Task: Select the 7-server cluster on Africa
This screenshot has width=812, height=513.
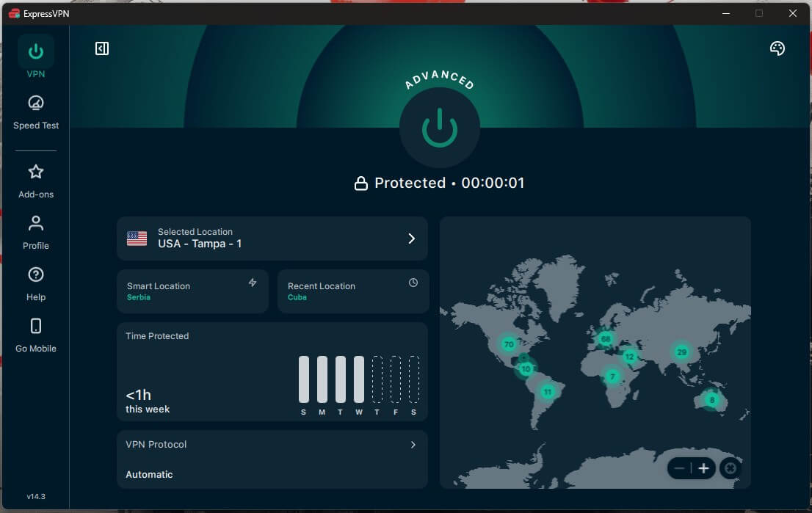Action: point(612,376)
